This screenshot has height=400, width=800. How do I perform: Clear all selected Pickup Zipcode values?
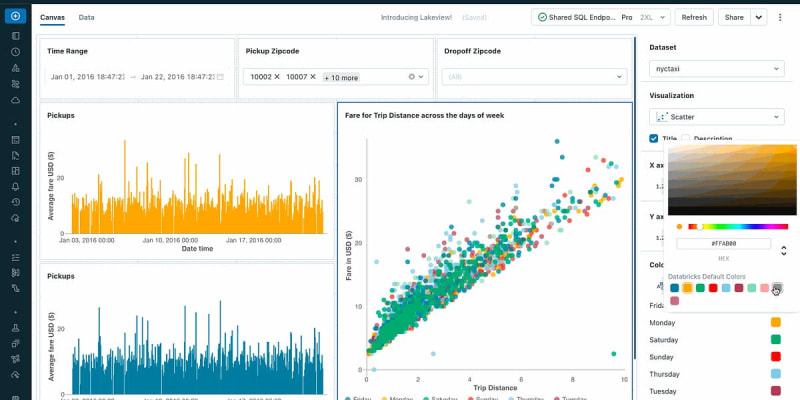(x=411, y=77)
